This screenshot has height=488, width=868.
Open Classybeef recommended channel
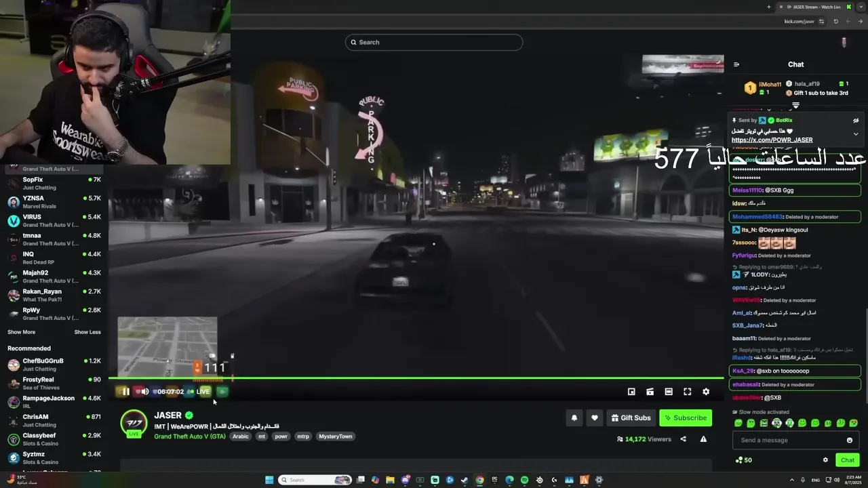tap(54, 439)
